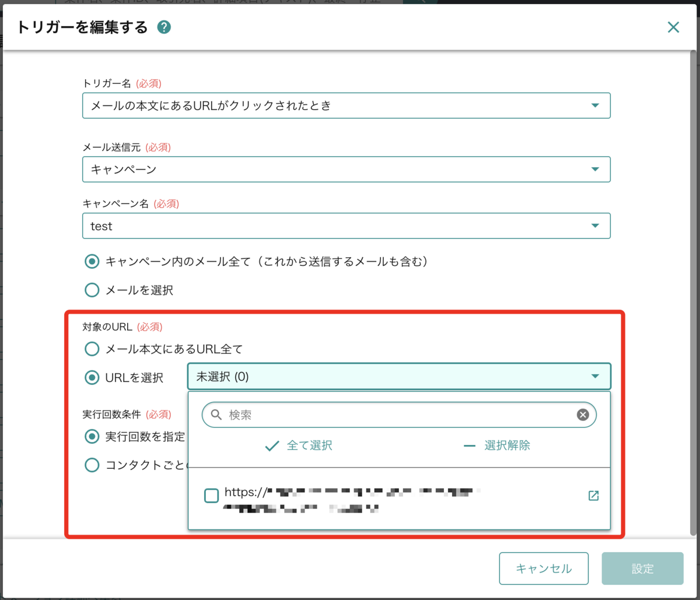This screenshot has width=700, height=600.
Task: Check the https URL checkbox
Action: [x=211, y=496]
